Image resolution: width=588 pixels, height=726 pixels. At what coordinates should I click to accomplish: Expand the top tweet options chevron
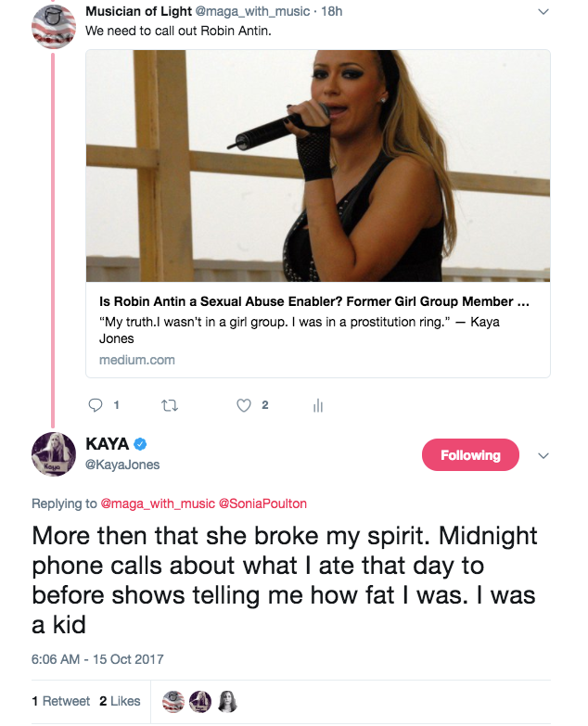pyautogui.click(x=543, y=11)
